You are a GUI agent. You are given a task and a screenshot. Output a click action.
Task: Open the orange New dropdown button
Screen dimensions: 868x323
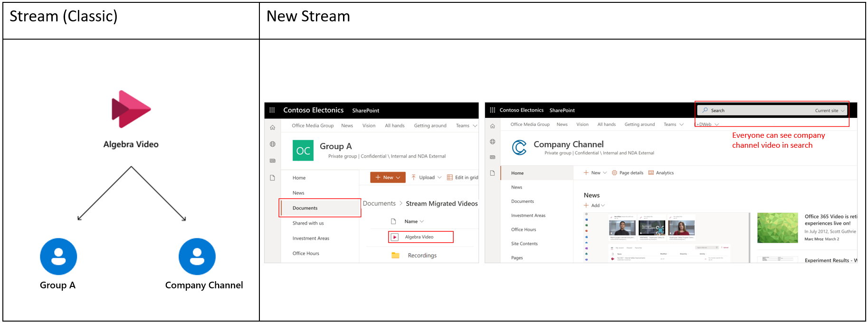[388, 178]
